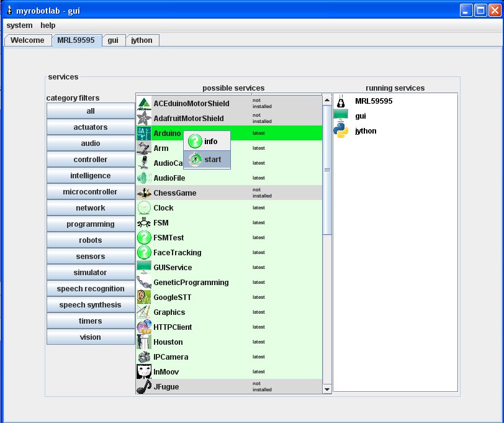Image resolution: width=504 pixels, height=423 pixels.
Task: Switch to the Welcome tab
Action: tap(27, 40)
